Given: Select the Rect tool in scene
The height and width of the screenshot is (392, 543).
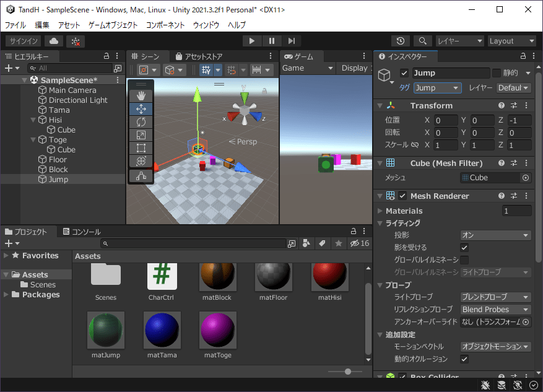Looking at the screenshot, I should pyautogui.click(x=141, y=148).
